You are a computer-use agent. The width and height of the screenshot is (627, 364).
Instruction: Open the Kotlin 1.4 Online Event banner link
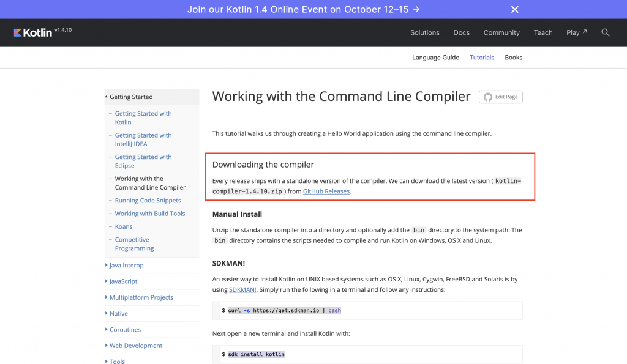pos(304,9)
